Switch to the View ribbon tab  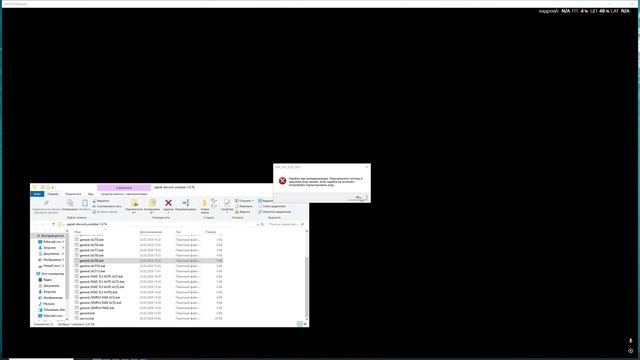tap(91, 194)
